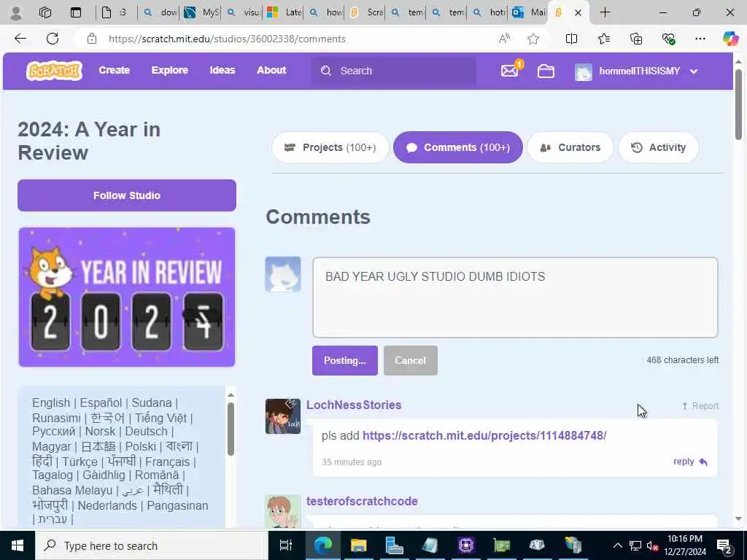
Task: Open the Explore menu item
Action: click(x=169, y=71)
